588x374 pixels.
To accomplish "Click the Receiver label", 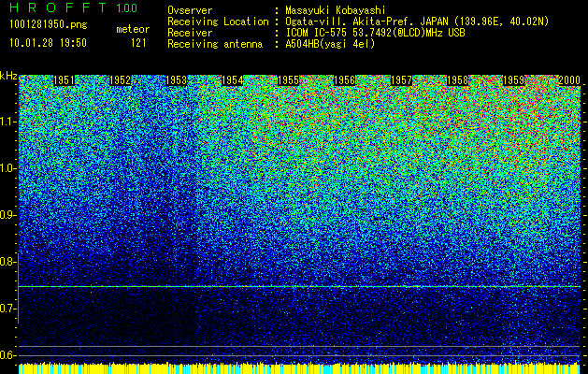I will 190,33.
